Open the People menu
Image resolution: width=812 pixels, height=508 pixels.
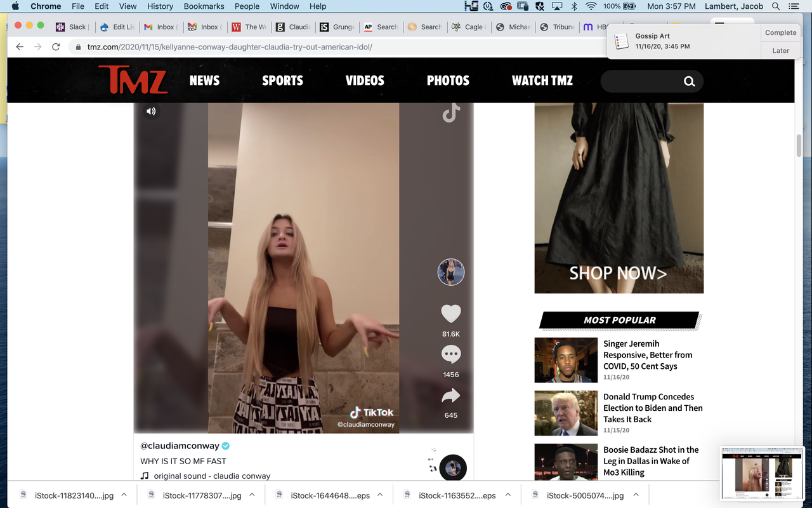[x=247, y=6]
